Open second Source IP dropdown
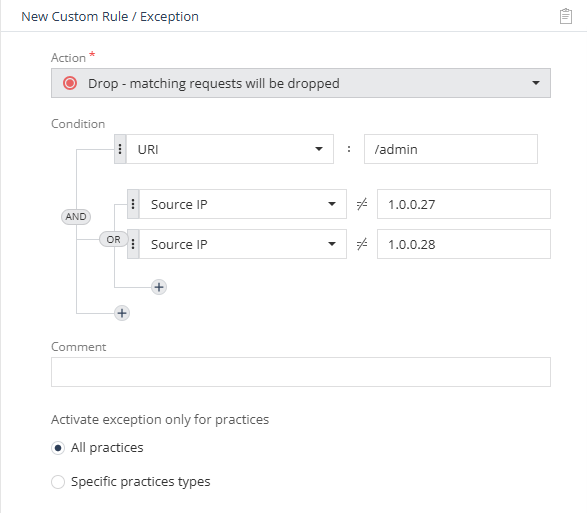This screenshot has height=513, width=587. tap(243, 244)
